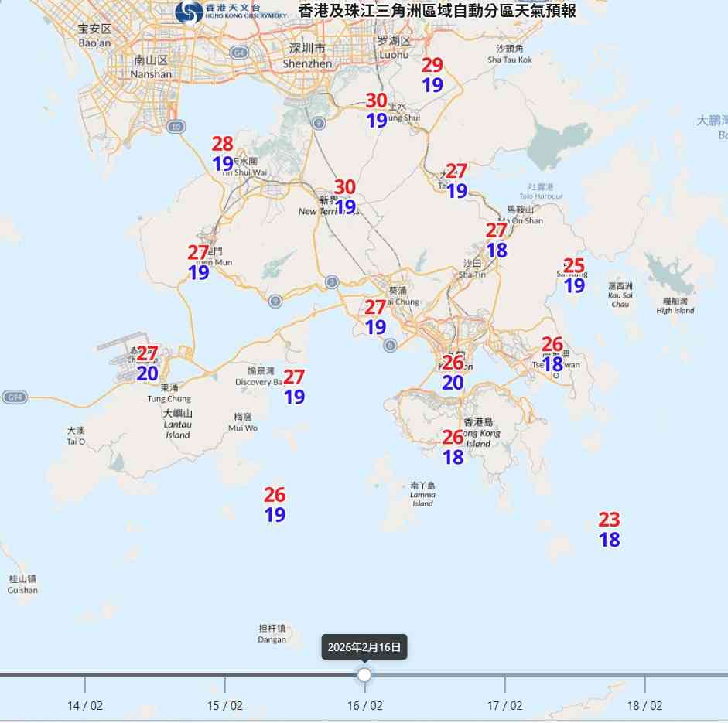The height and width of the screenshot is (723, 728).
Task: Click the southeastern waters forecast 23/18
Action: tap(610, 532)
